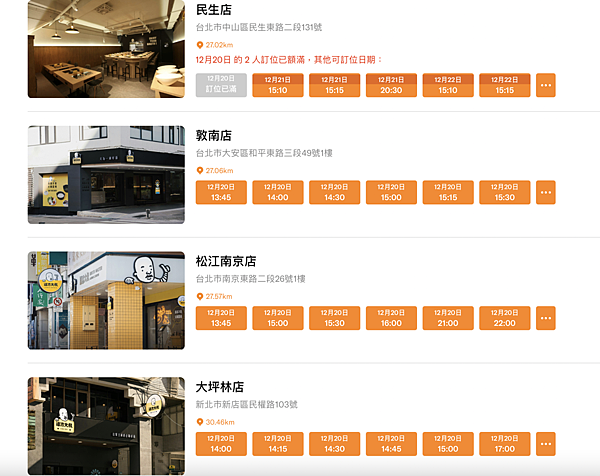Select the 16:00 slot at 松江南京店
This screenshot has height=476, width=600.
391,318
